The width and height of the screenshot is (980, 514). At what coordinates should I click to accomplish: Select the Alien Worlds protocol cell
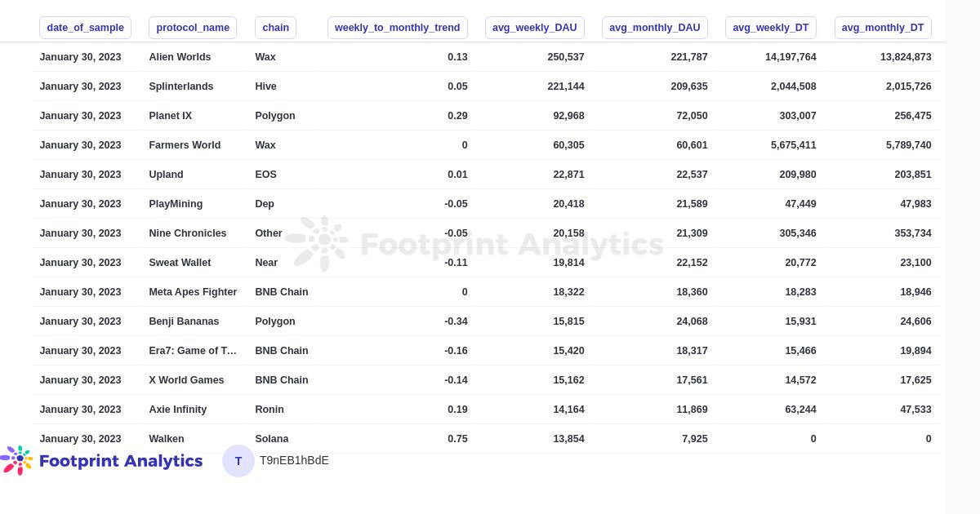(x=180, y=57)
